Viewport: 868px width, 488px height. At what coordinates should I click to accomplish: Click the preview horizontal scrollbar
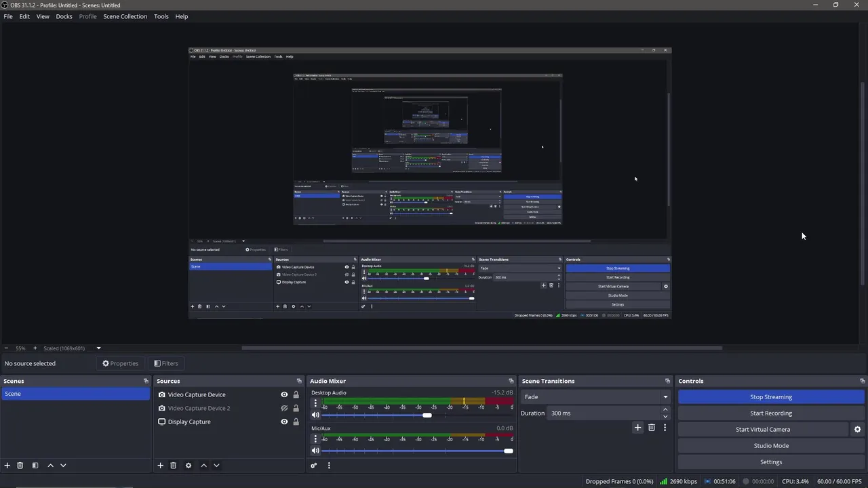(481, 348)
